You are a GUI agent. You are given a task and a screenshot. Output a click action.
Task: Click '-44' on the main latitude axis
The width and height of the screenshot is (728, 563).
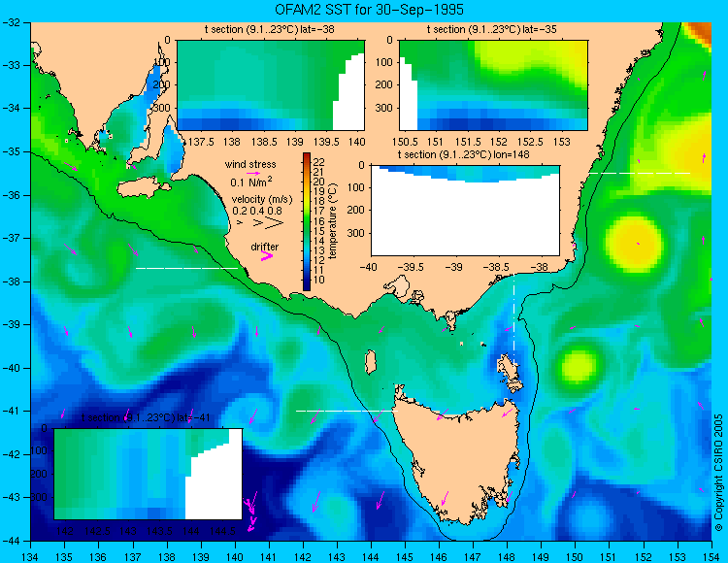point(11,541)
